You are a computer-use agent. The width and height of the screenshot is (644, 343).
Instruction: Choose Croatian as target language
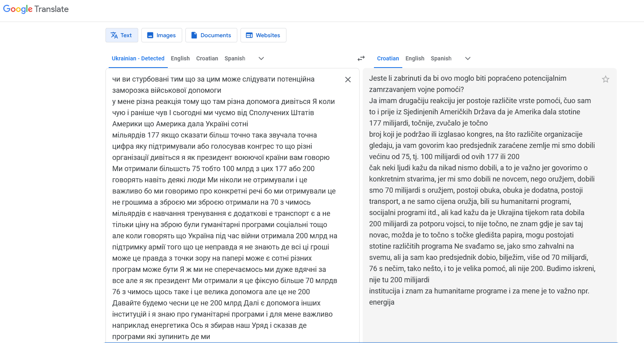point(388,58)
